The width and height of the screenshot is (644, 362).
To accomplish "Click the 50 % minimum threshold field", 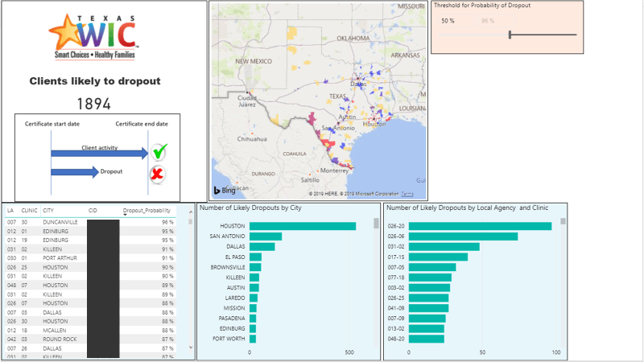I will (x=449, y=20).
